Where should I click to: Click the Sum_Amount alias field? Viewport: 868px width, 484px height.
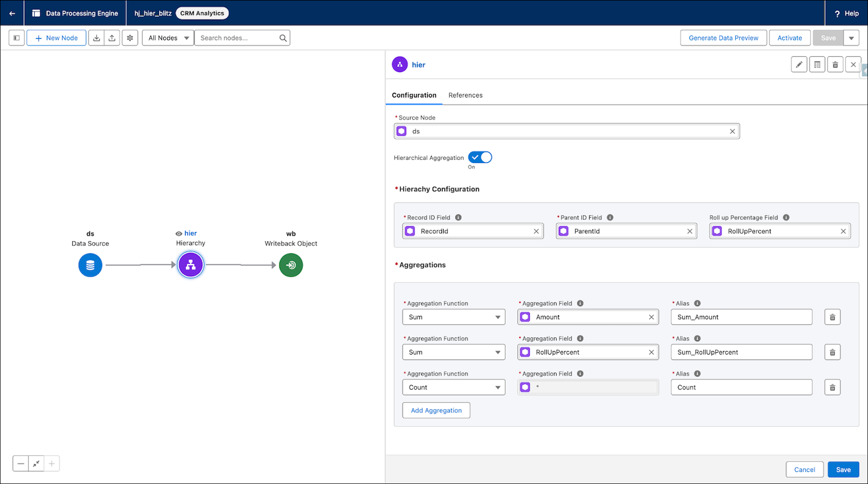coord(741,317)
